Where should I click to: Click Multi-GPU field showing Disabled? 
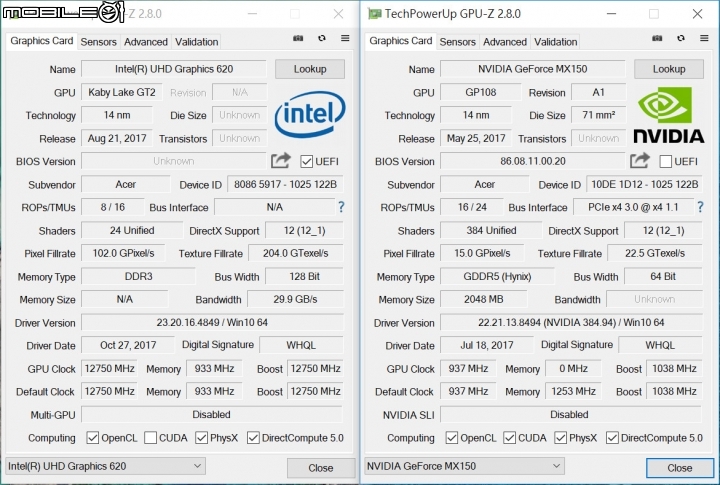click(x=212, y=414)
